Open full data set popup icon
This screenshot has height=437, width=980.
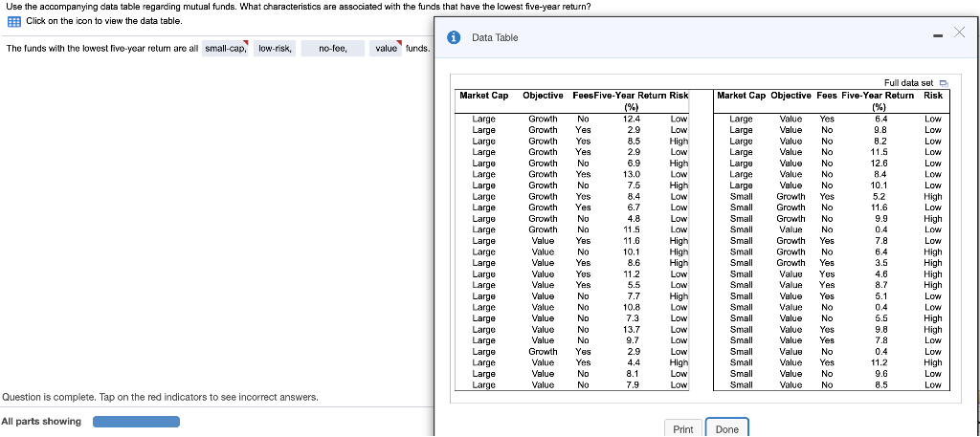(x=944, y=83)
